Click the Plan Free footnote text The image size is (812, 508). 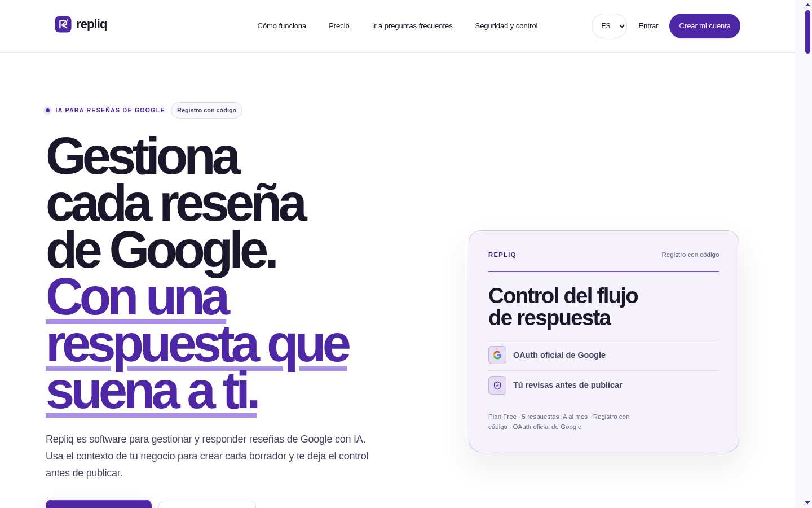coord(559,422)
